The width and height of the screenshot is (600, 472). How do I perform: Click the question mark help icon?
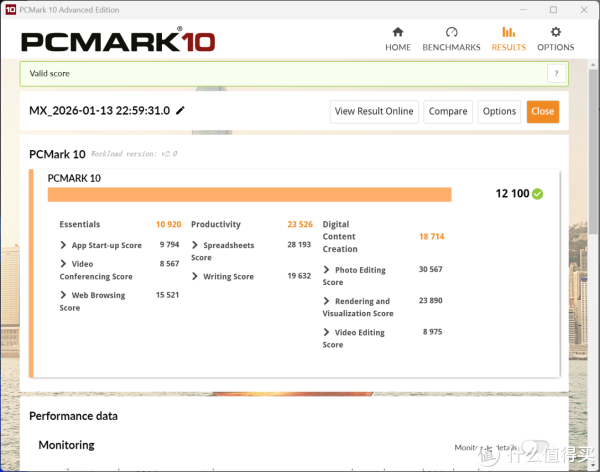[554, 74]
